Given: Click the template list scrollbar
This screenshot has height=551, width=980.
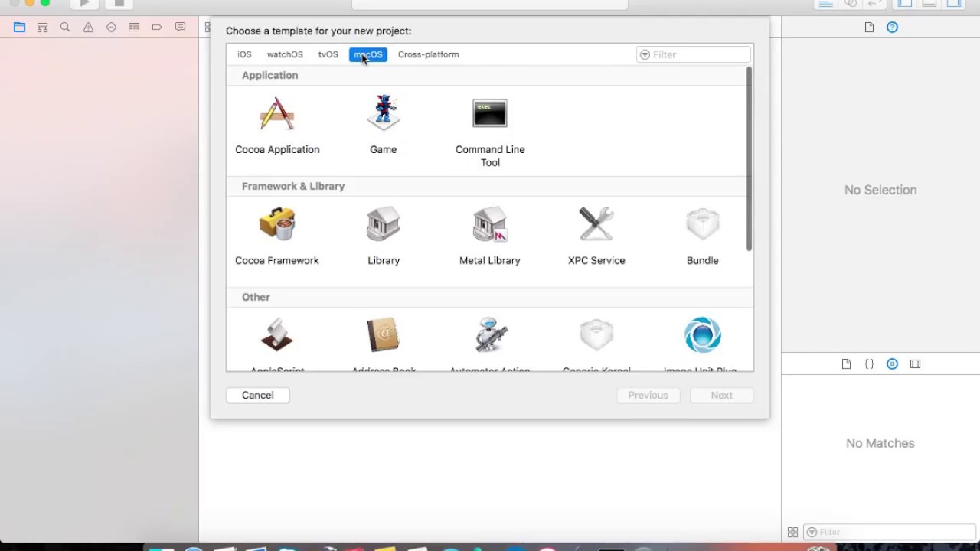Looking at the screenshot, I should coord(749,158).
